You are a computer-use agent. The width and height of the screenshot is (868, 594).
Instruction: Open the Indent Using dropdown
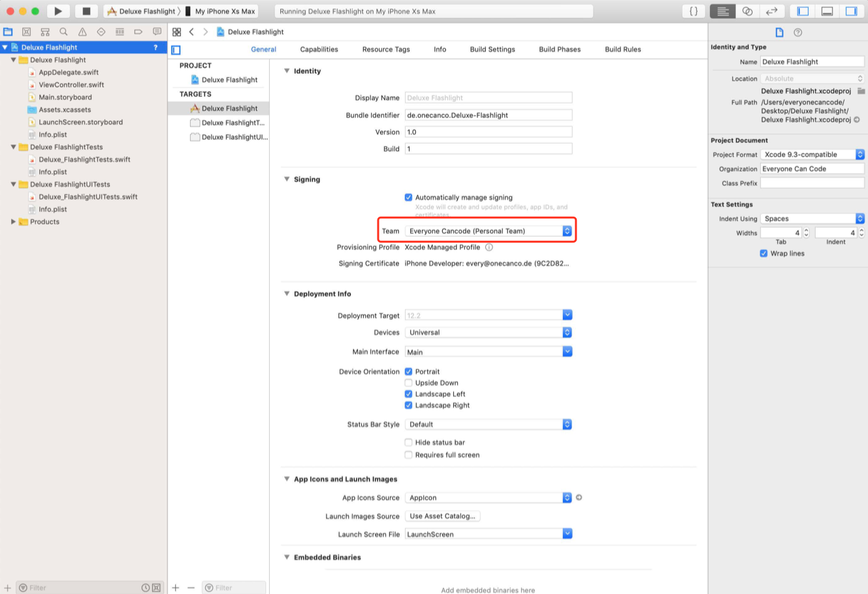[812, 219]
